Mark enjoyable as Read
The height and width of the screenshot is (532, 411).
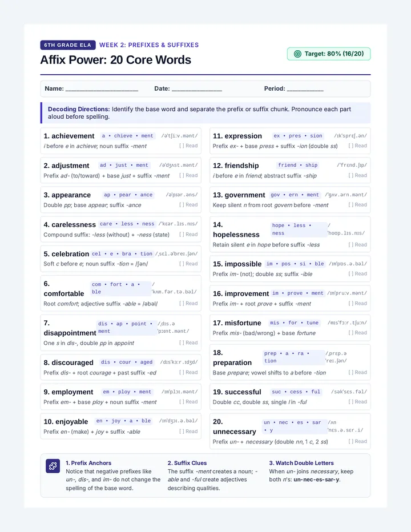click(188, 431)
